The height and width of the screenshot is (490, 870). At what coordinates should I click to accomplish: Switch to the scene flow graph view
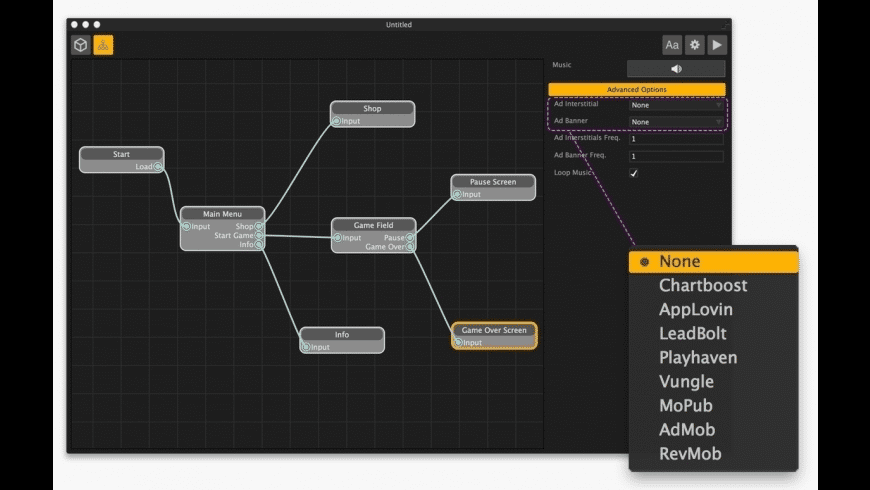[104, 45]
